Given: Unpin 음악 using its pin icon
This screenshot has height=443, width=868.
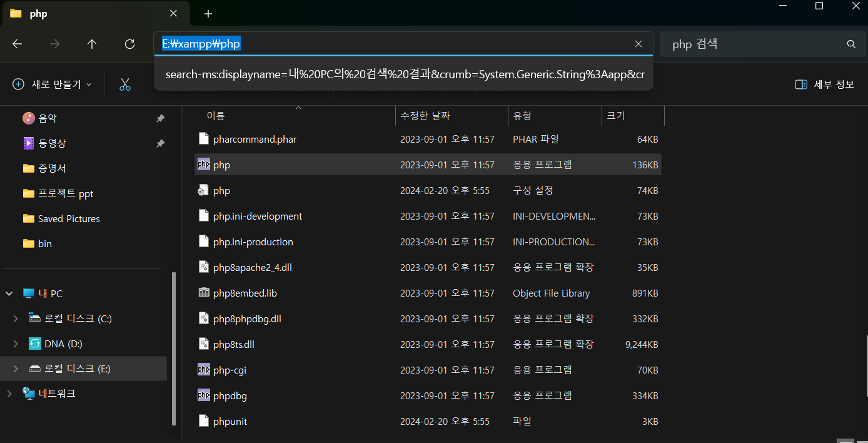Looking at the screenshot, I should click(160, 118).
